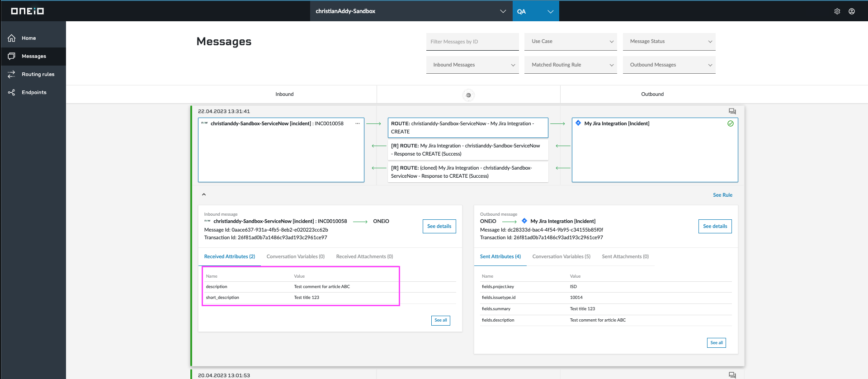
Task: Select the Sent Attributes (4) tab
Action: [500, 256]
